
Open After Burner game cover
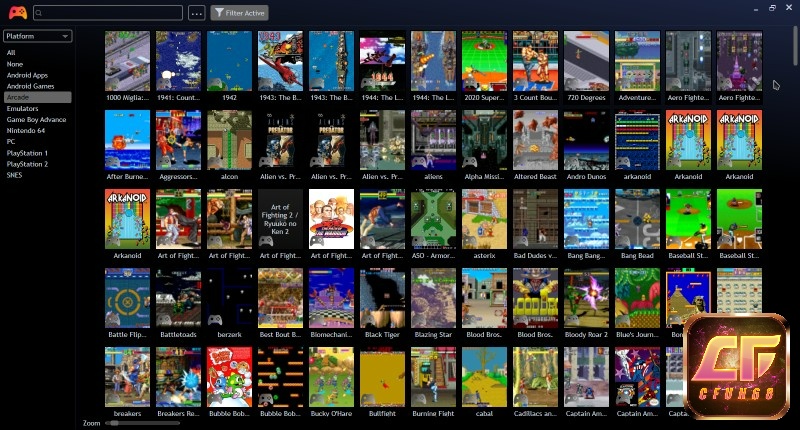[x=128, y=140]
